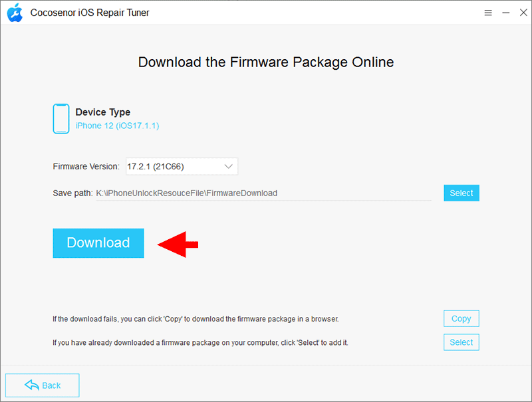The width and height of the screenshot is (532, 402).
Task: Open the hamburger menu in title bar
Action: click(488, 13)
